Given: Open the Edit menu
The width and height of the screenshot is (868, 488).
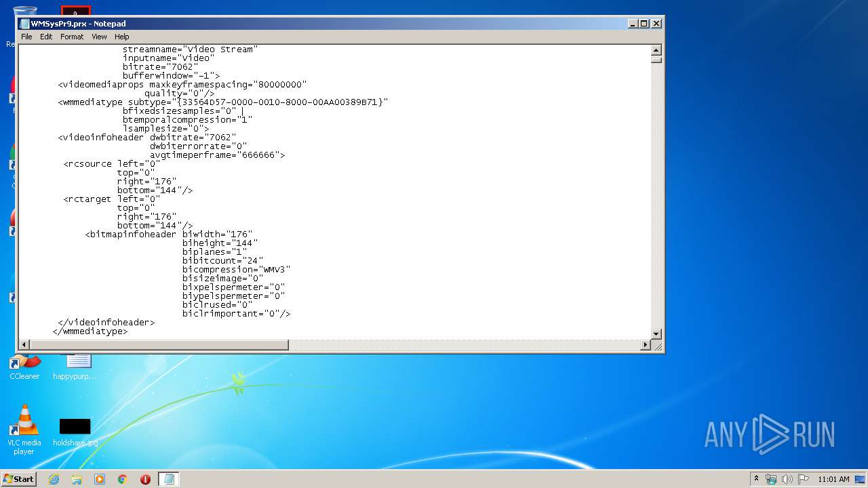Looking at the screenshot, I should coord(46,37).
